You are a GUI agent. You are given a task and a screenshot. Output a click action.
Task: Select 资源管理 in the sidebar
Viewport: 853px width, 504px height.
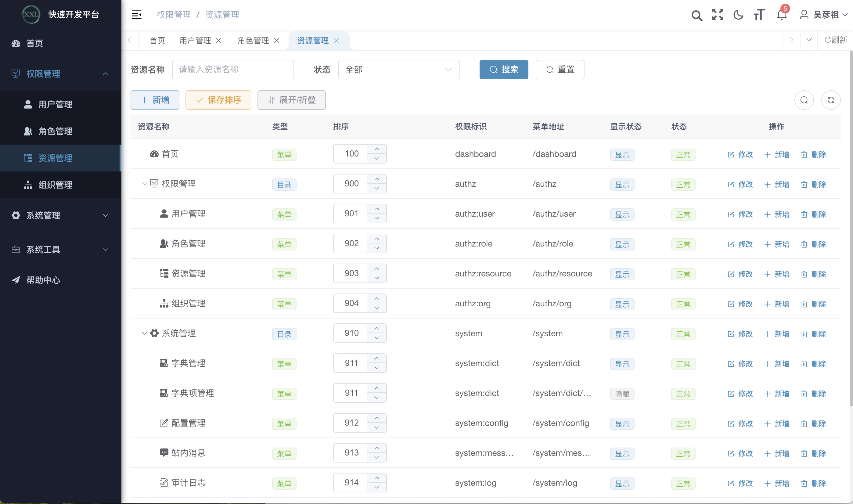coord(60,158)
